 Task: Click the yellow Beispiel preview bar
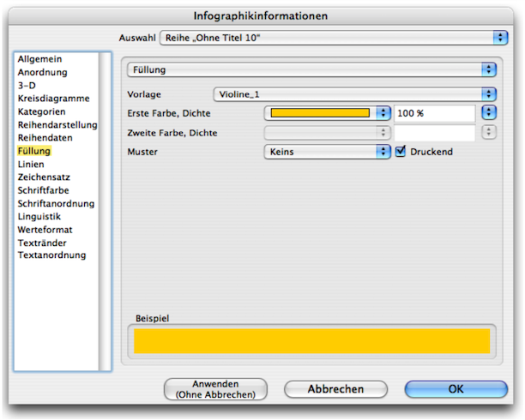[x=311, y=341]
